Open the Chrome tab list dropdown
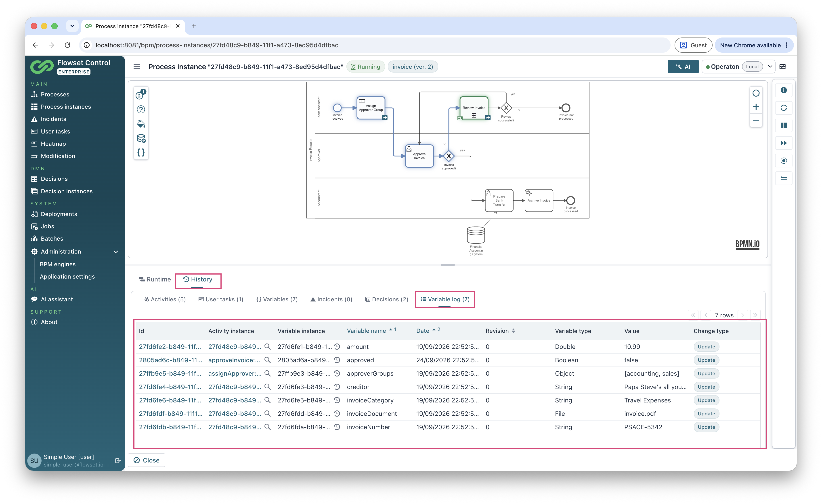822x504 pixels. (72, 26)
